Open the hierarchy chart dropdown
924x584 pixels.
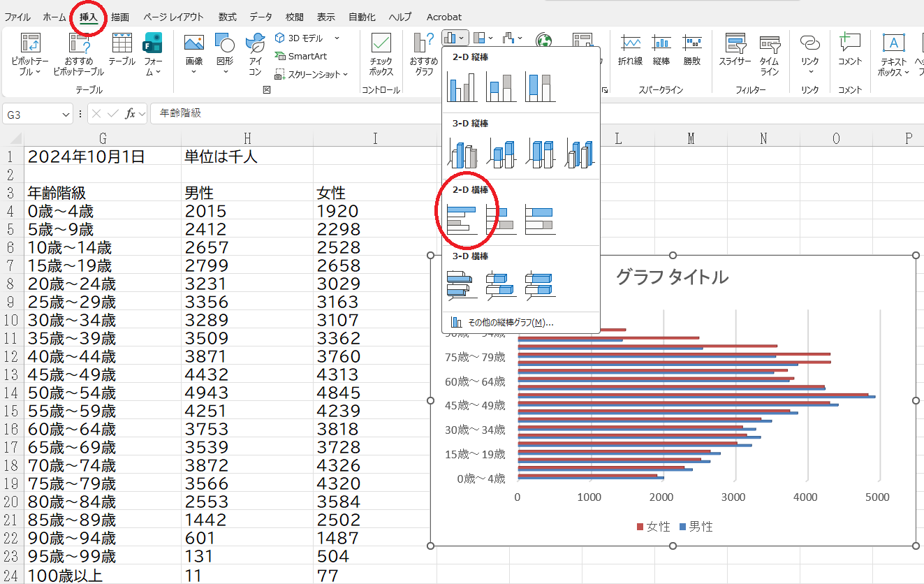click(x=483, y=38)
